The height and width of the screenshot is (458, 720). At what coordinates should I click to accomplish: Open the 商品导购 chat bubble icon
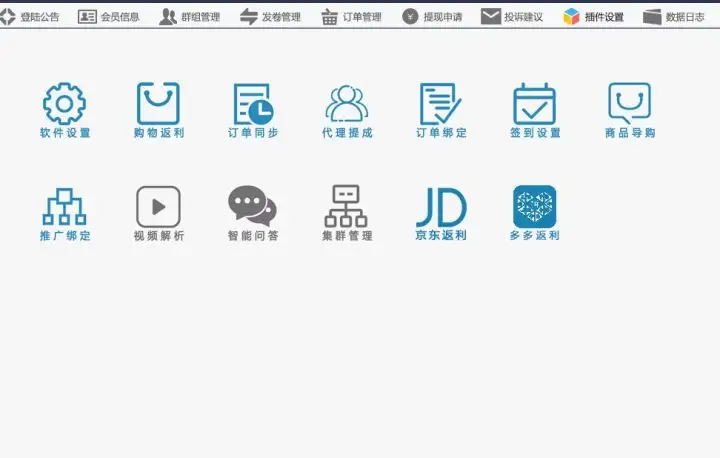(630, 103)
